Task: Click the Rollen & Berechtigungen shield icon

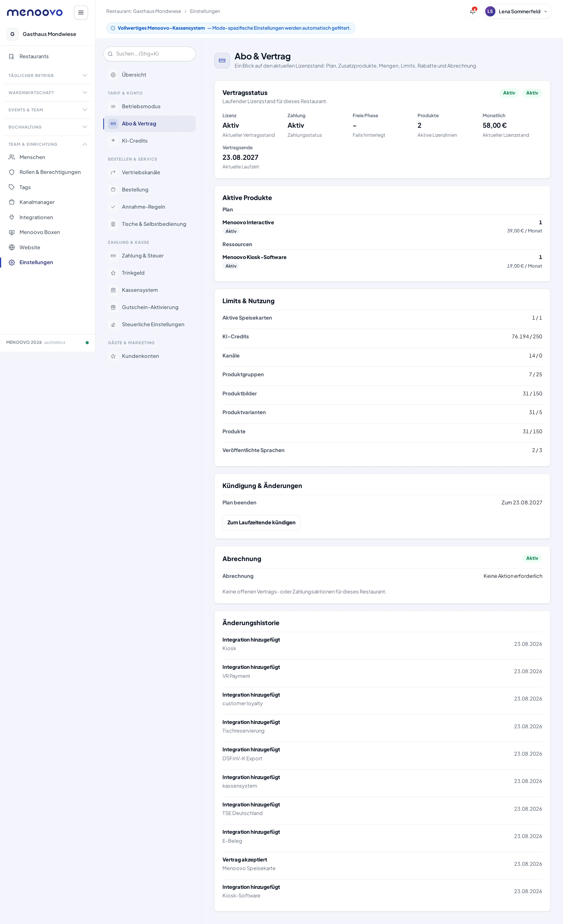Action: pos(12,172)
